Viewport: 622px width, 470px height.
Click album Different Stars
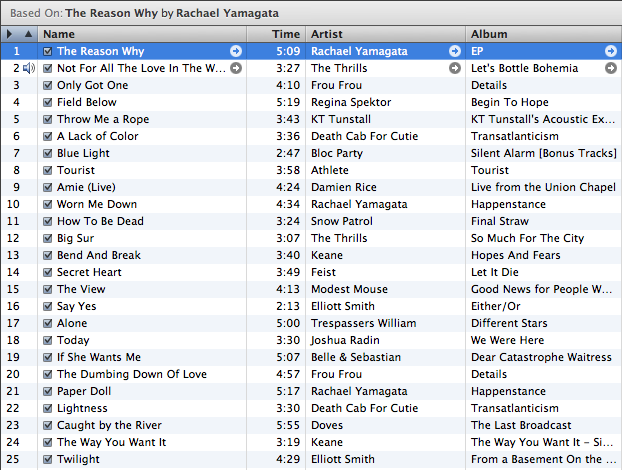click(509, 323)
